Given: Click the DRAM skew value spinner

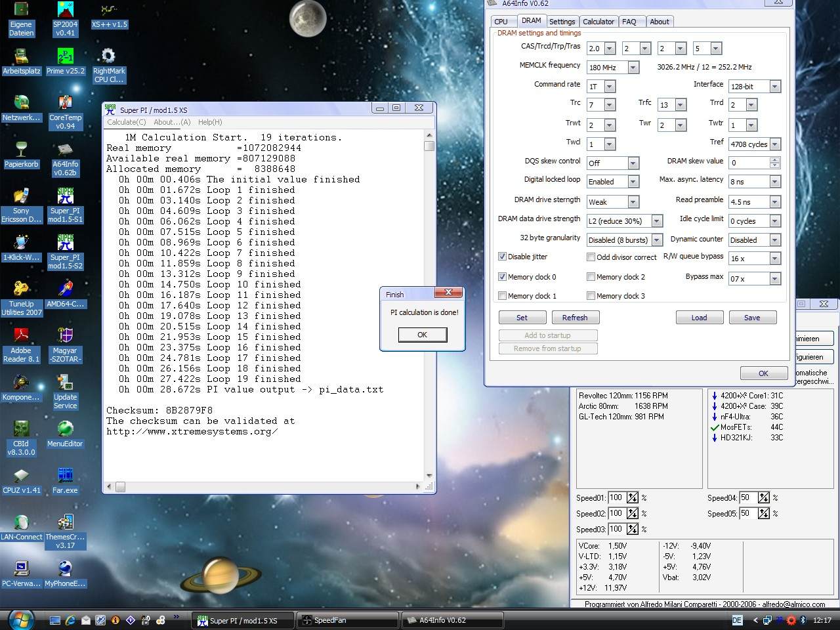Looking at the screenshot, I should (775, 162).
